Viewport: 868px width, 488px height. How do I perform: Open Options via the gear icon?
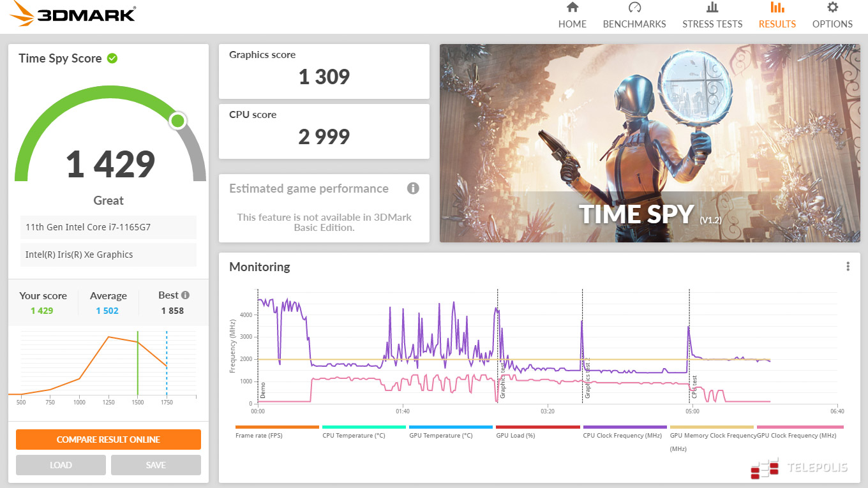pyautogui.click(x=832, y=8)
